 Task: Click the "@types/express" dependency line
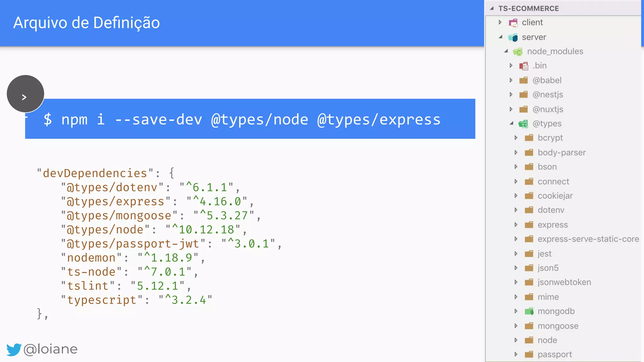(x=157, y=201)
